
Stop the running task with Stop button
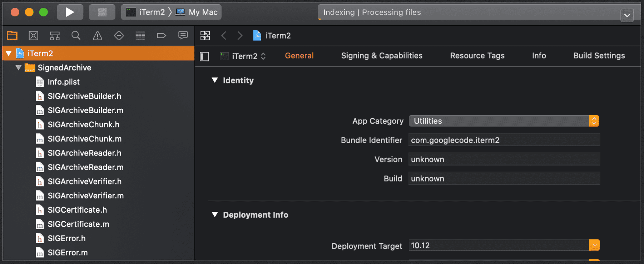click(x=102, y=12)
